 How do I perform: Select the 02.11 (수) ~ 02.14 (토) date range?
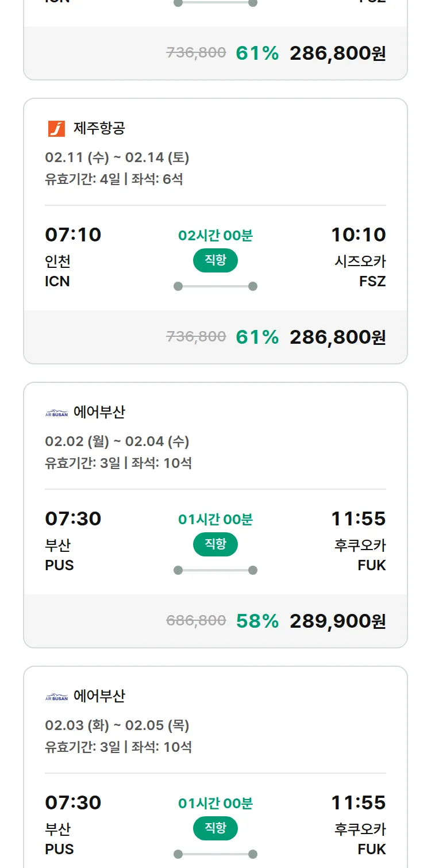tap(117, 158)
